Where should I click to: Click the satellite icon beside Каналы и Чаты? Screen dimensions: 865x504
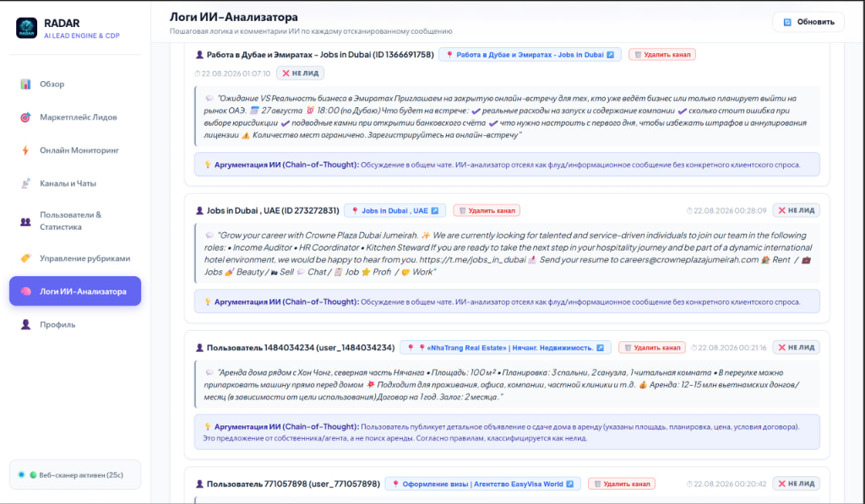25,183
